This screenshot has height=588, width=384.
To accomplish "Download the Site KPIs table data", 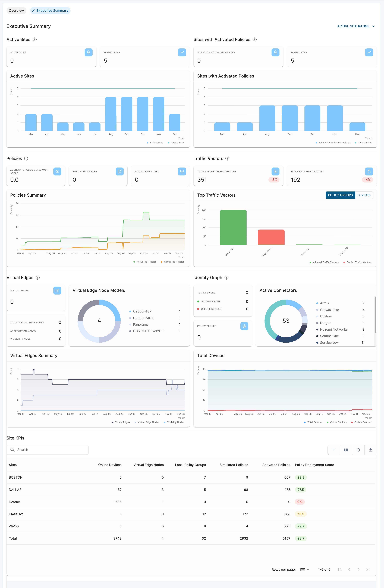I will click(x=370, y=450).
